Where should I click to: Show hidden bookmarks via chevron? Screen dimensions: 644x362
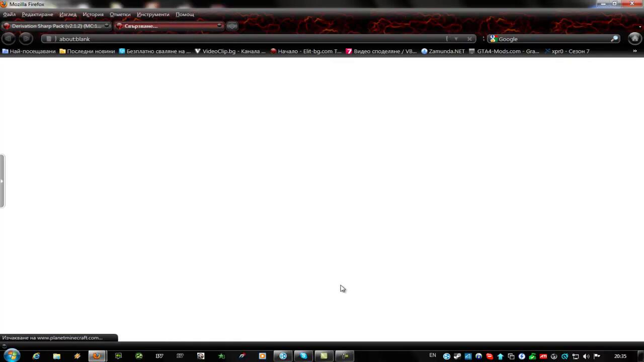coord(634,51)
